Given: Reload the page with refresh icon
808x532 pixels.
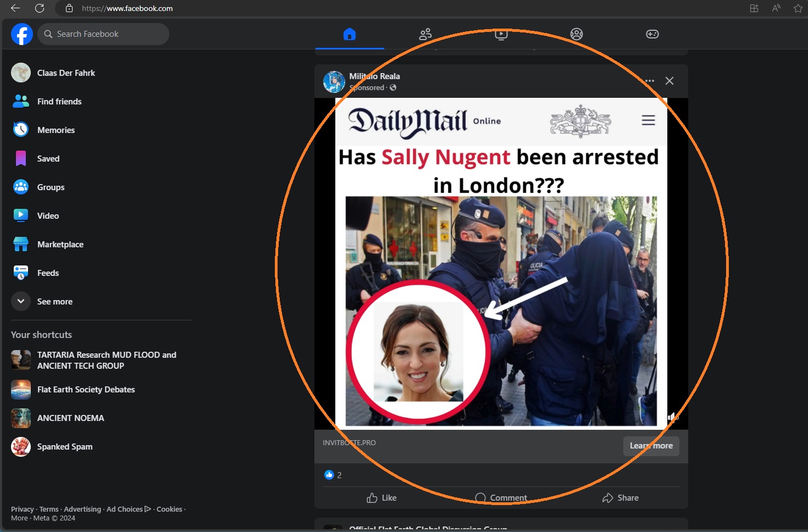Looking at the screenshot, I should point(40,8).
